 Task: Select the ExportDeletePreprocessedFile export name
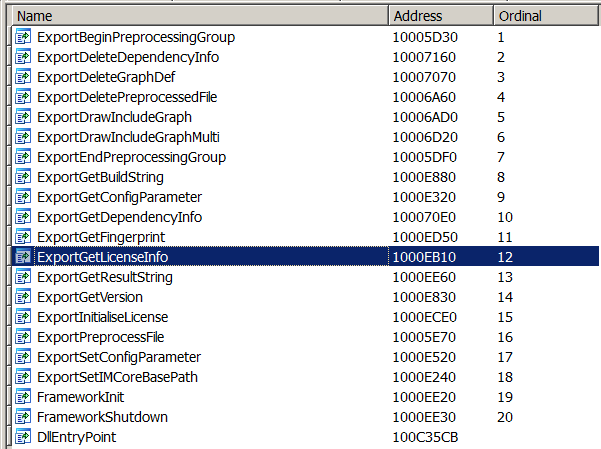pyautogui.click(x=127, y=97)
